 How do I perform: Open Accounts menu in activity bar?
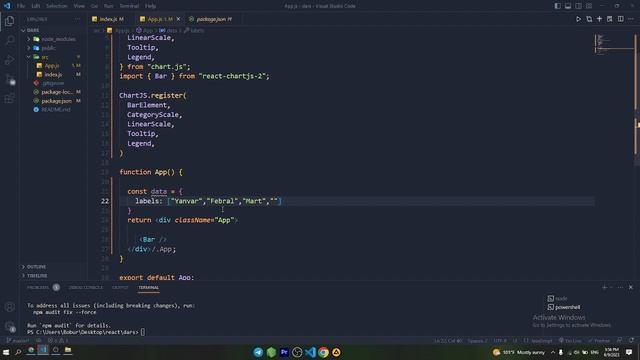point(10,307)
